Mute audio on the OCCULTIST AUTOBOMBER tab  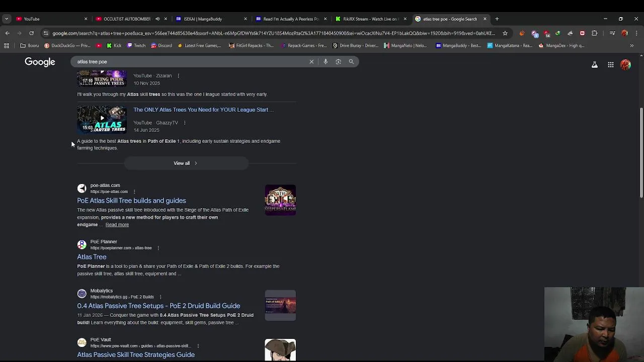tap(157, 19)
